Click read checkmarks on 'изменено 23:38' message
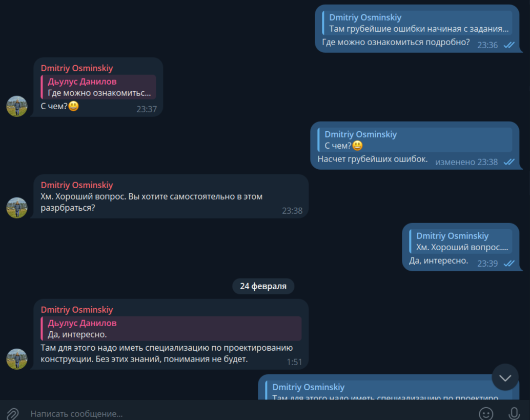The image size is (530, 420). 509,162
